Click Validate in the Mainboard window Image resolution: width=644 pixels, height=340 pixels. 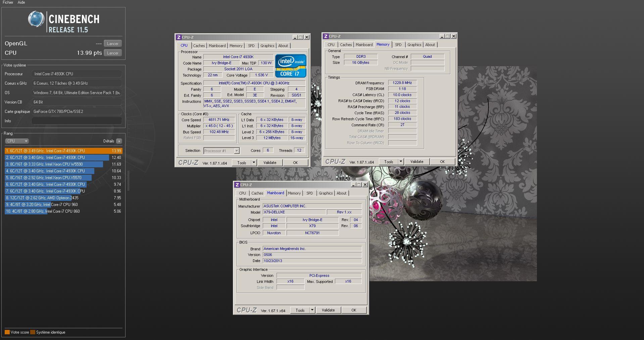tap(328, 310)
